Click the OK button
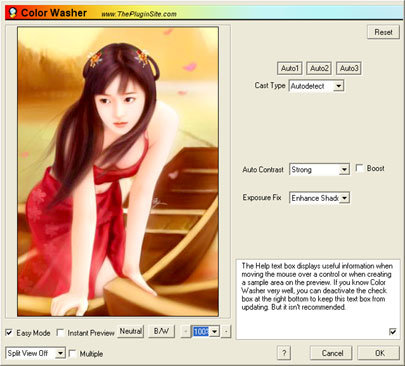The height and width of the screenshot is (366, 405). [x=379, y=353]
